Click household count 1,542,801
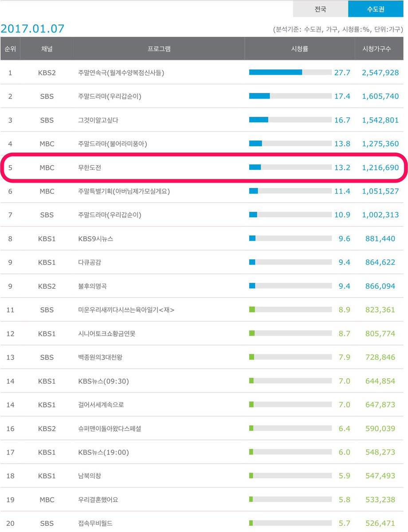The width and height of the screenshot is (408, 532). (380, 120)
